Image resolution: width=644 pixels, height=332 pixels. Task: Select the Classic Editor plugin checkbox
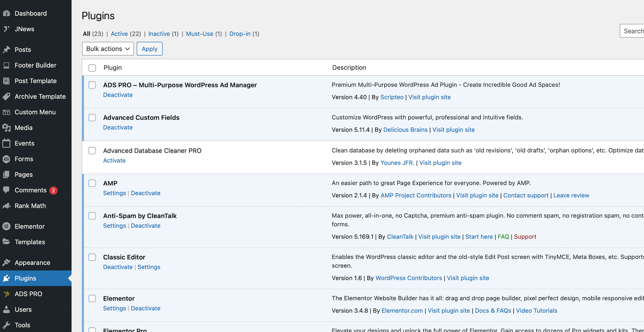[x=92, y=257]
